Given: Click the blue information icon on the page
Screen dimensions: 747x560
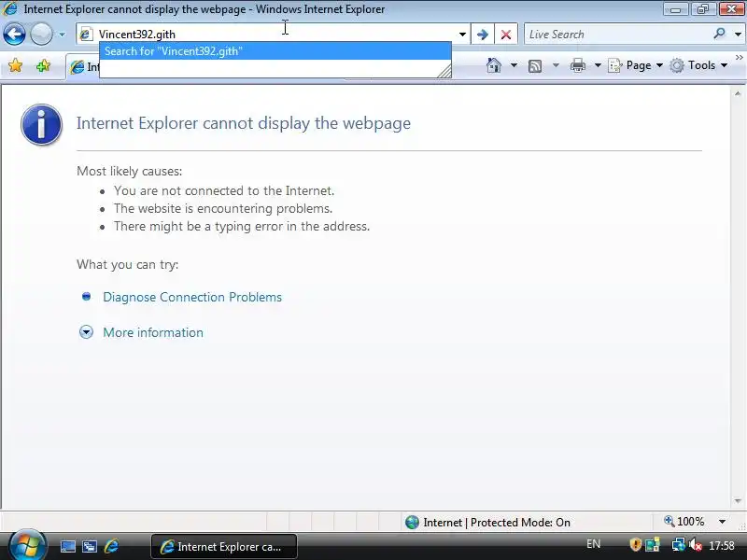Looking at the screenshot, I should click(41, 124).
